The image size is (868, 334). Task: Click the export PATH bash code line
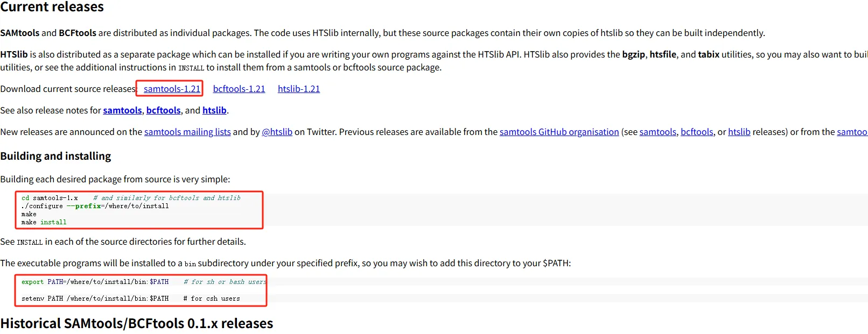point(144,282)
